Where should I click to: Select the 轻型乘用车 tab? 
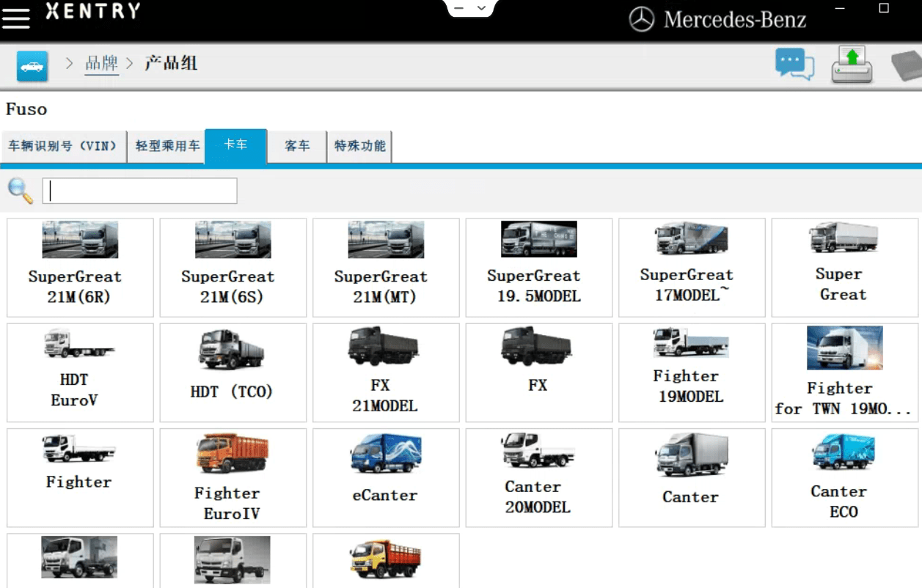(166, 146)
